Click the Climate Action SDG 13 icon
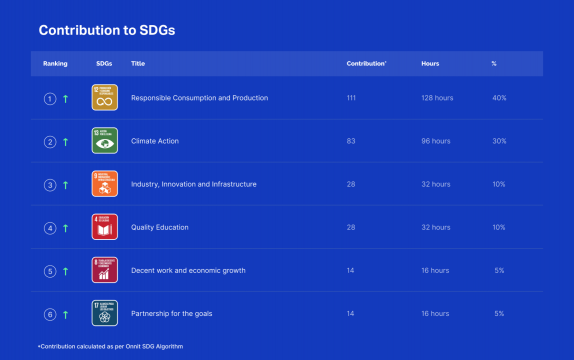This screenshot has width=574, height=360. pos(105,141)
